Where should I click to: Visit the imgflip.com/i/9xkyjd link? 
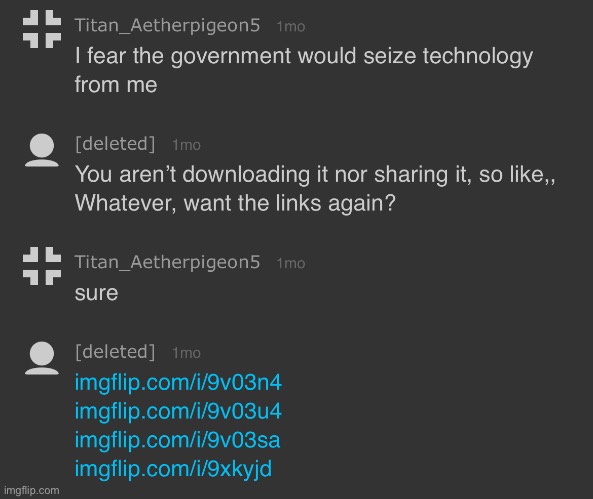click(x=173, y=469)
